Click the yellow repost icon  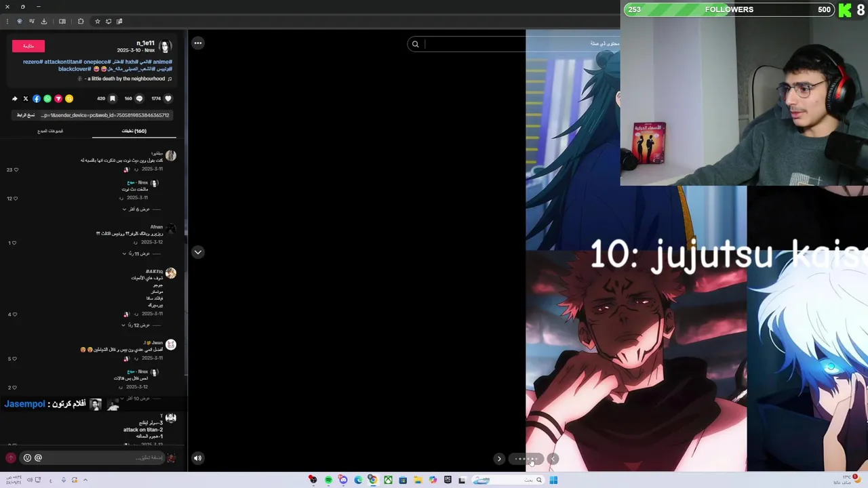(69, 99)
